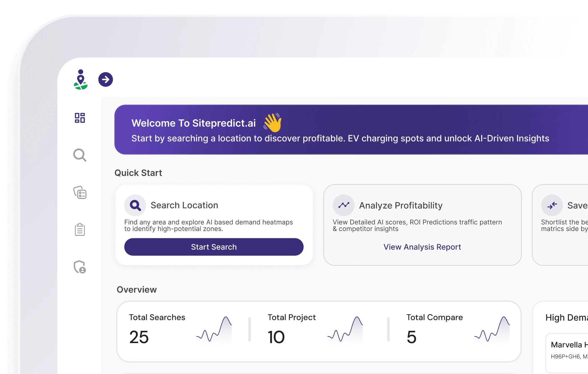Click the Total Compare value 5
This screenshot has height=374, width=588.
pyautogui.click(x=412, y=337)
